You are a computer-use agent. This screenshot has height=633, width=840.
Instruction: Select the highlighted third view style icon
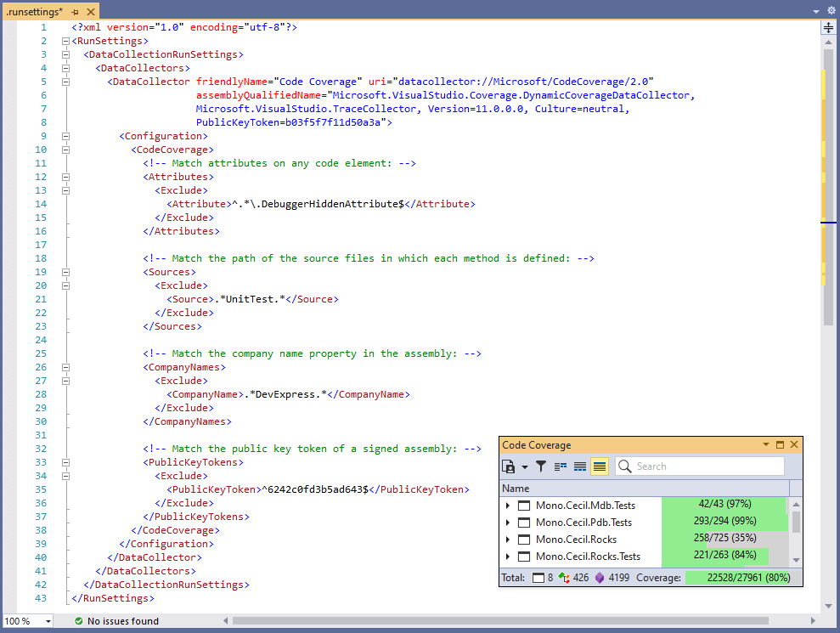click(598, 466)
